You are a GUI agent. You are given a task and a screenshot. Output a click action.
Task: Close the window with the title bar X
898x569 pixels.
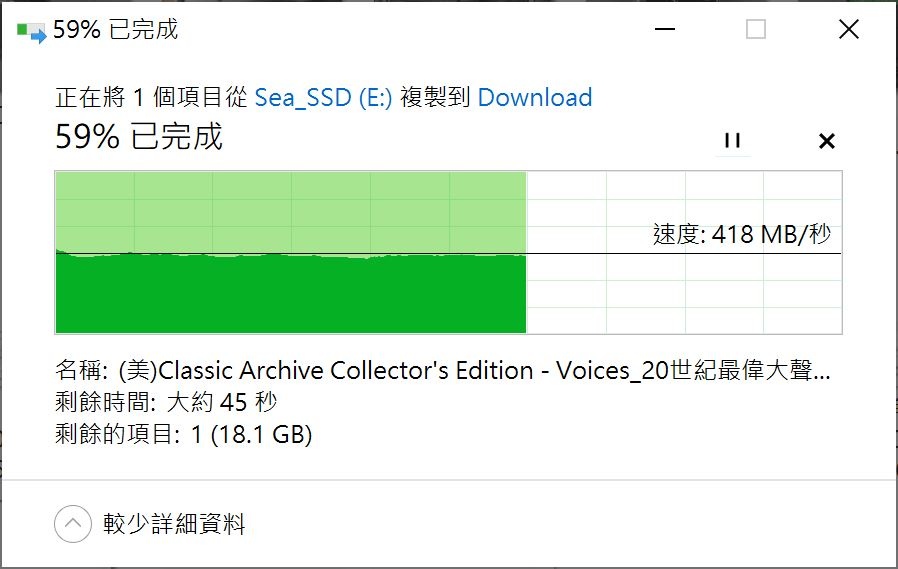click(x=849, y=29)
